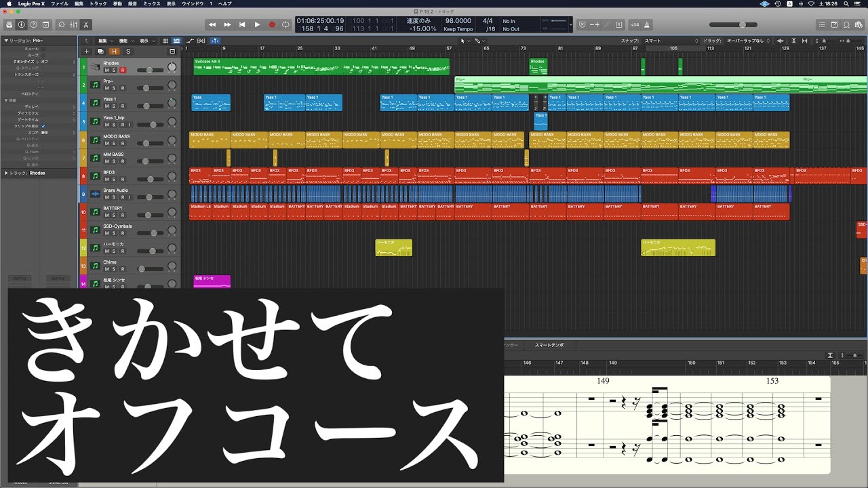This screenshot has width=868, height=488.
Task: Open the 表示 menu in tracks area
Action: (146, 41)
